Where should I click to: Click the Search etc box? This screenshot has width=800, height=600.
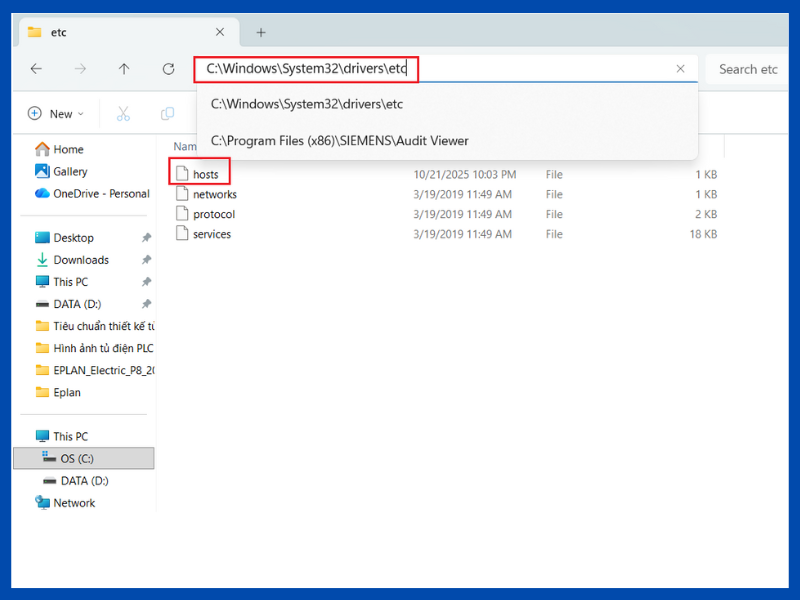pos(748,69)
